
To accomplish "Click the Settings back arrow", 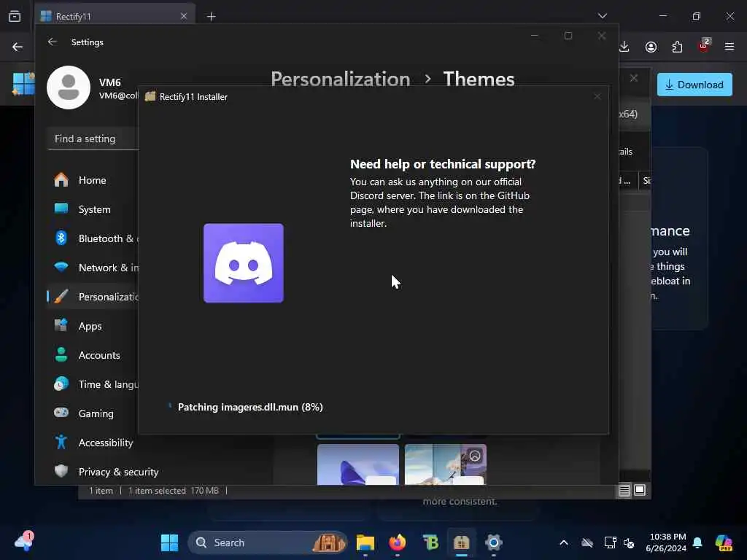I will [x=53, y=42].
